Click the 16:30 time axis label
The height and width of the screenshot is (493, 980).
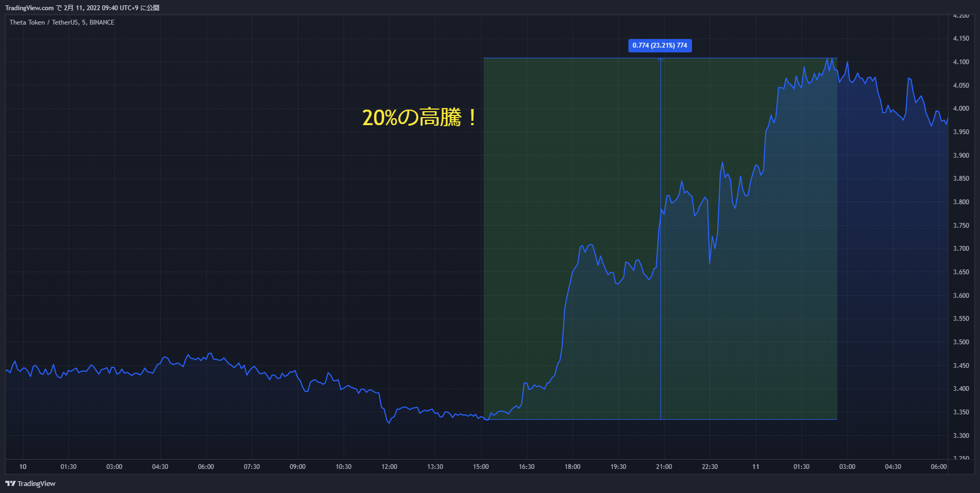coord(527,467)
